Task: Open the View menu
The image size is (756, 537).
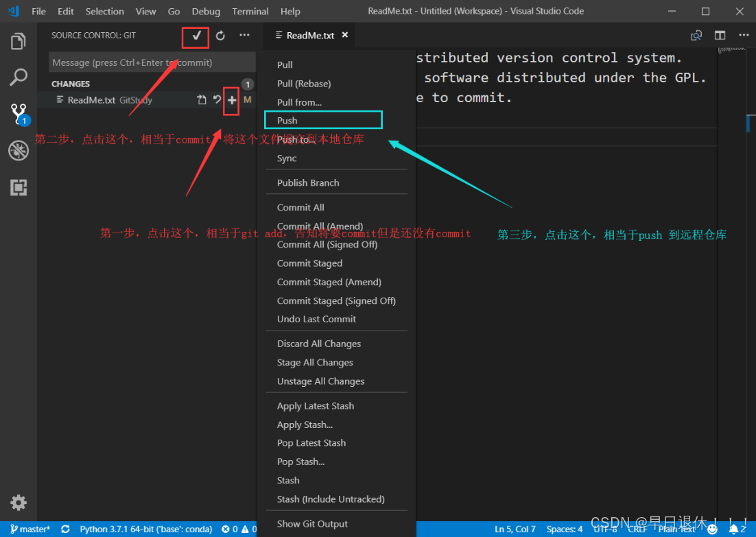Action: (145, 11)
